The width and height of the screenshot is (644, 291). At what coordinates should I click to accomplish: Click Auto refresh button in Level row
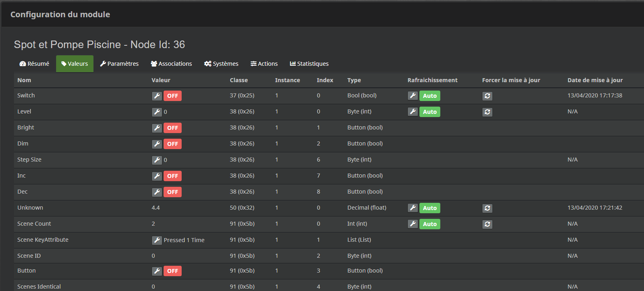pos(429,112)
